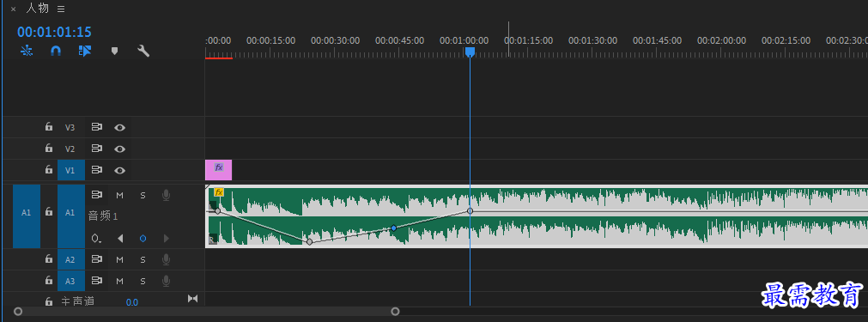Select the V3 track target label
This screenshot has width=868, height=322.
pyautogui.click(x=70, y=127)
